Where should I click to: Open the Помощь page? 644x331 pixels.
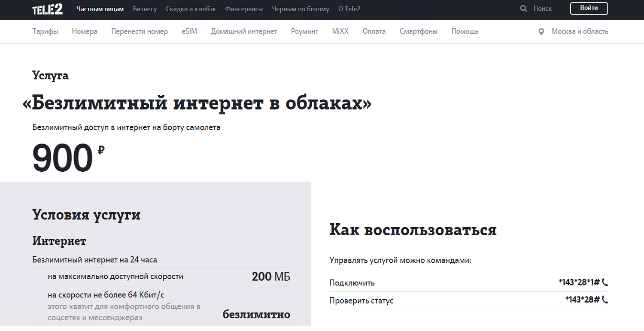click(465, 31)
